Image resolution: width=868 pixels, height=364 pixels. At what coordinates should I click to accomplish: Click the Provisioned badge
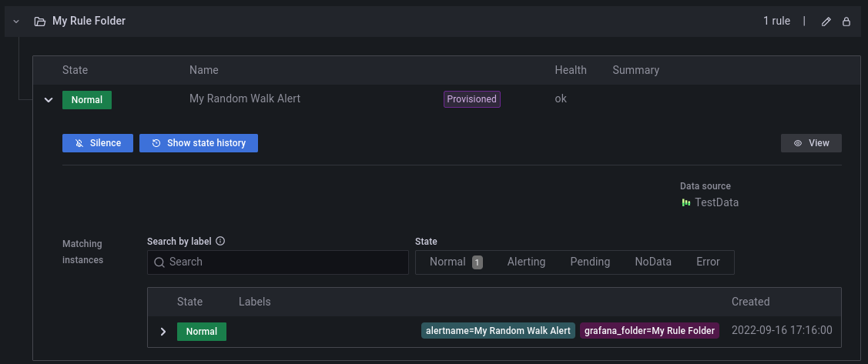[x=472, y=99]
